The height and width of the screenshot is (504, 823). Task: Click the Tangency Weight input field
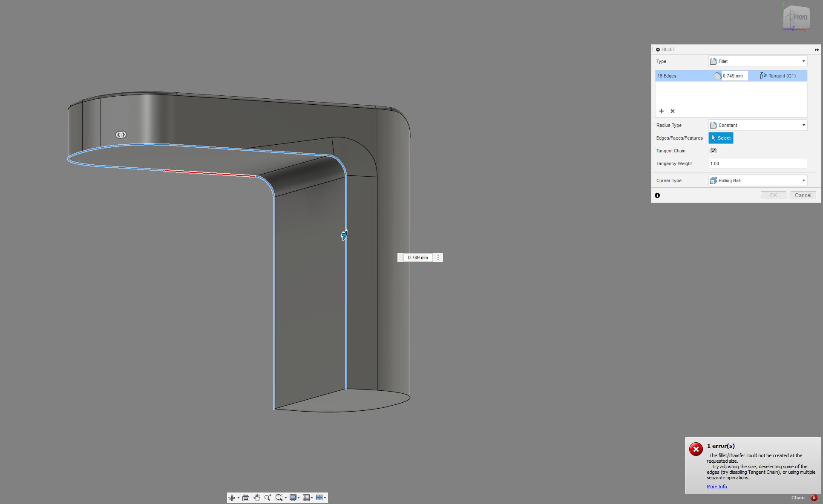point(757,163)
